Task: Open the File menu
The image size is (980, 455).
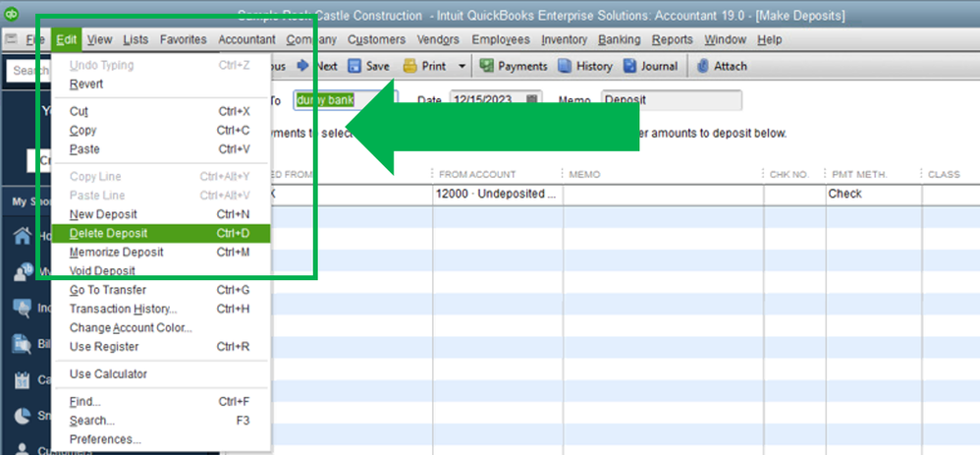Action: point(35,39)
